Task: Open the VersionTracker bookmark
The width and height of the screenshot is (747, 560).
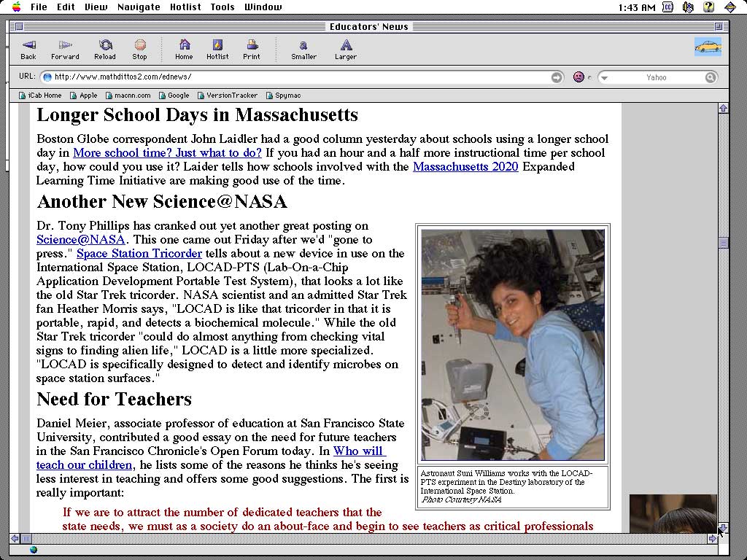Action: 228,96
